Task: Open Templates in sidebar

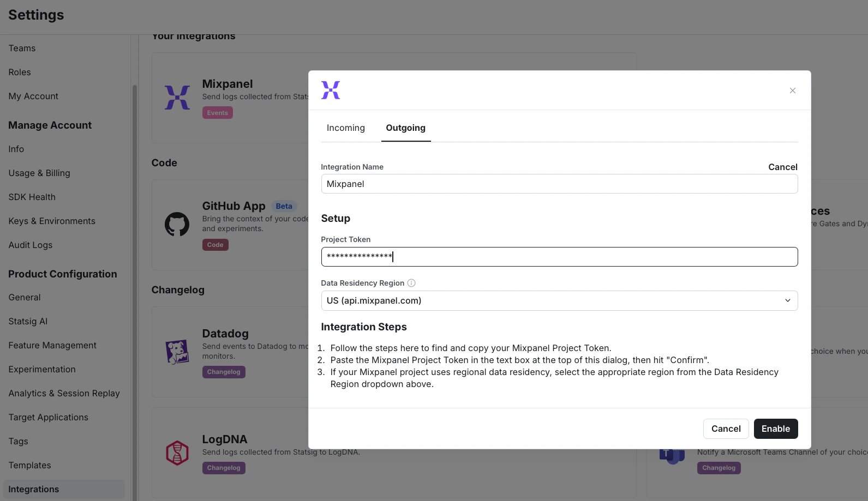Action: point(29,465)
